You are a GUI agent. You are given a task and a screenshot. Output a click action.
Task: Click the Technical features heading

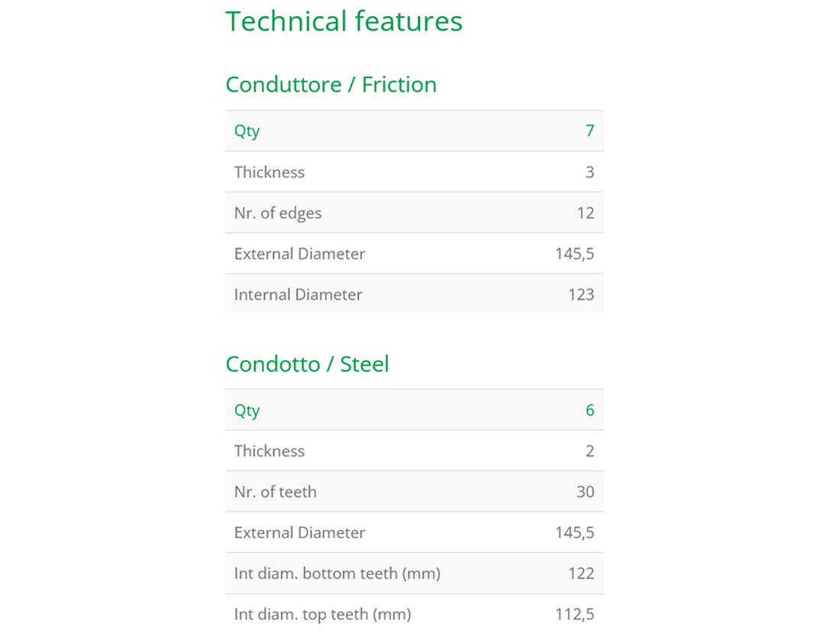pyautogui.click(x=344, y=22)
